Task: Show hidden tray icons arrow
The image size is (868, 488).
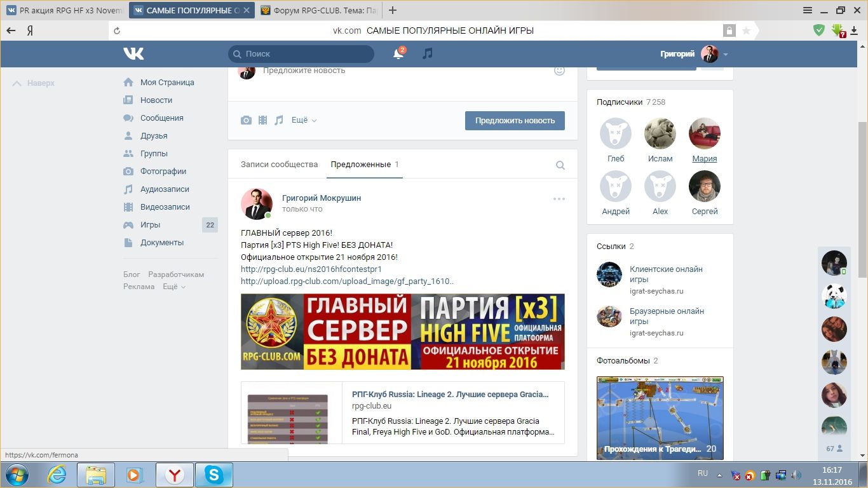Action: pyautogui.click(x=719, y=475)
